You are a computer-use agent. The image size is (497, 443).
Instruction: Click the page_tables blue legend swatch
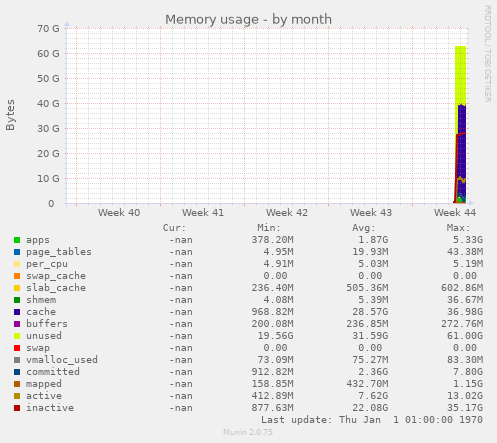pos(17,252)
